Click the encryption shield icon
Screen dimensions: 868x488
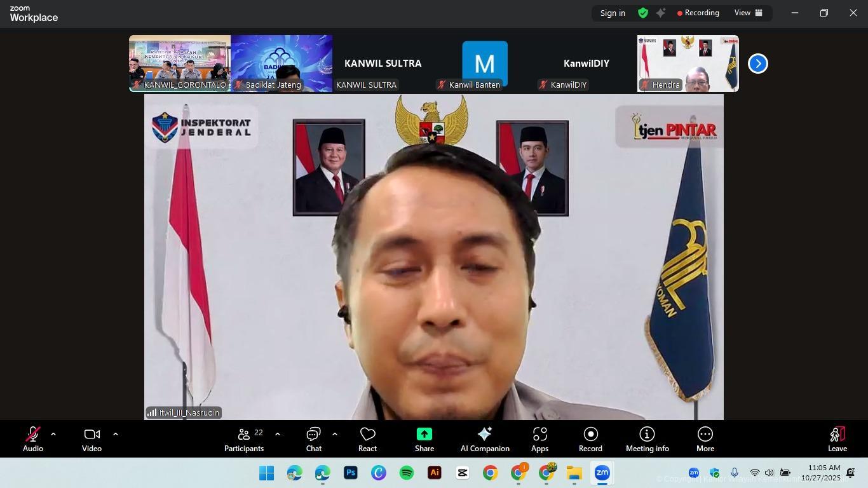coord(643,13)
